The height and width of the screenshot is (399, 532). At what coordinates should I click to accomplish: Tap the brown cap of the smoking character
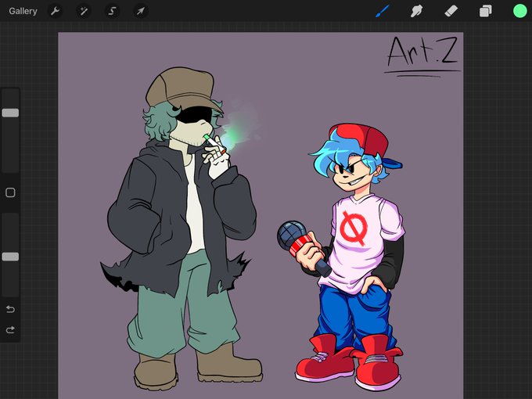183,88
